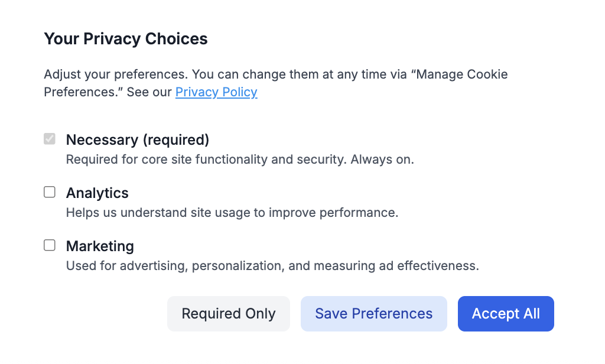Click the "Your Privacy Choices" heading
The width and height of the screenshot is (605, 364).
pyautogui.click(x=126, y=40)
